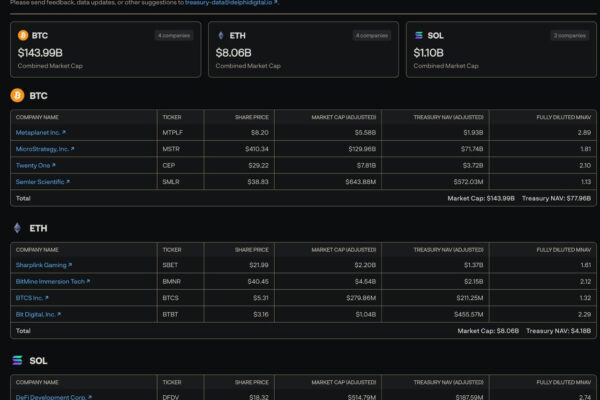Image resolution: width=600 pixels, height=400 pixels.
Task: Click the Ethereum icon in ETH summary card
Action: [x=221, y=36]
